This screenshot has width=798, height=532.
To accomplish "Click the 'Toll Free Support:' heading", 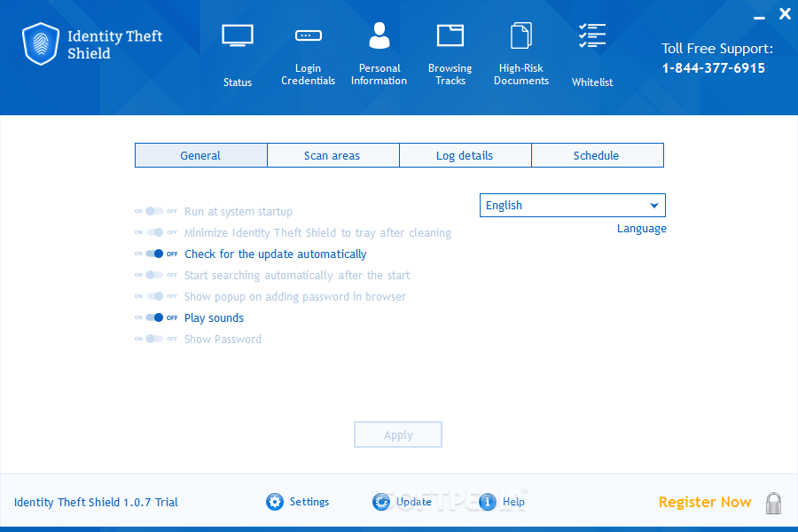I will (717, 49).
